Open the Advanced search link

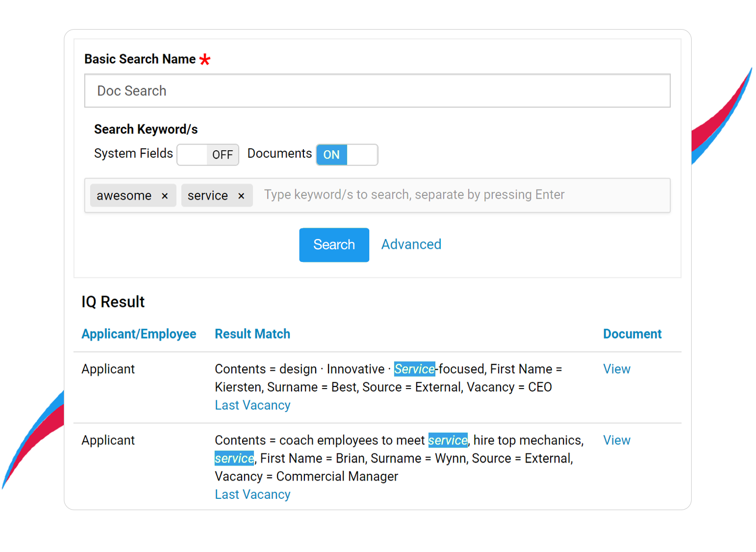(411, 245)
